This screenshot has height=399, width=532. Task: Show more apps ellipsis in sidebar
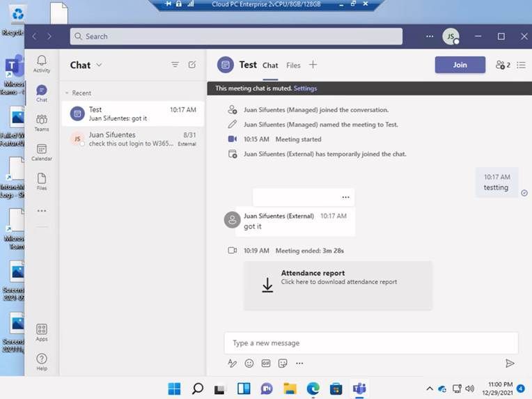pos(42,211)
